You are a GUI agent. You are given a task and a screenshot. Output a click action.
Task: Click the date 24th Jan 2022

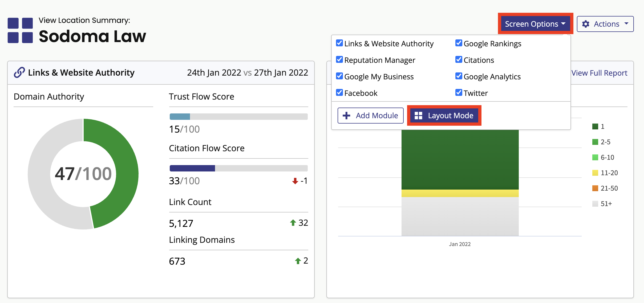214,72
